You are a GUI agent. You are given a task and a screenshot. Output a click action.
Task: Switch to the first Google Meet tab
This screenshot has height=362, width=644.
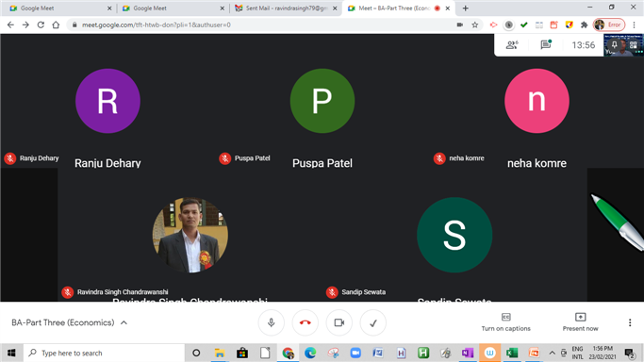(x=60, y=8)
